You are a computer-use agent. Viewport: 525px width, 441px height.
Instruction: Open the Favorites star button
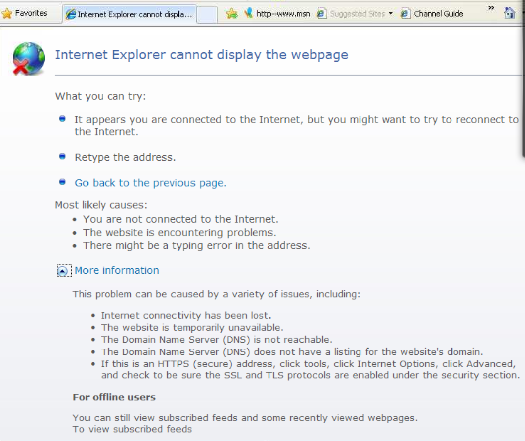click(24, 13)
